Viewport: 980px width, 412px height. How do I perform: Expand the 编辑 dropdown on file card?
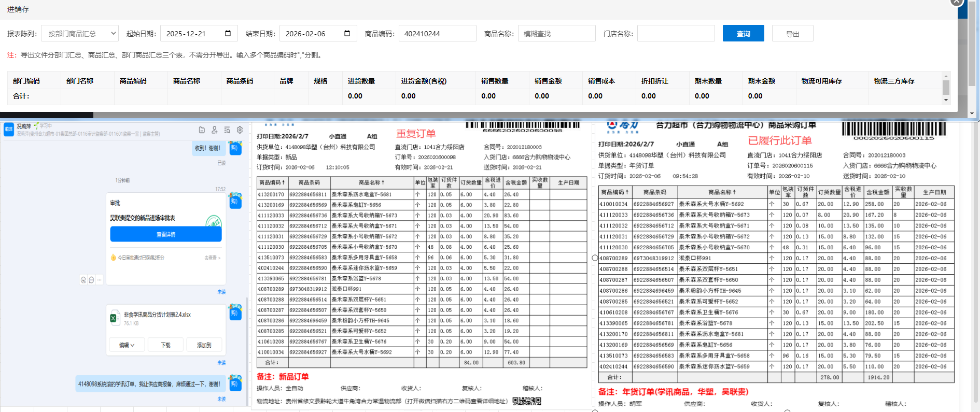pos(127,345)
